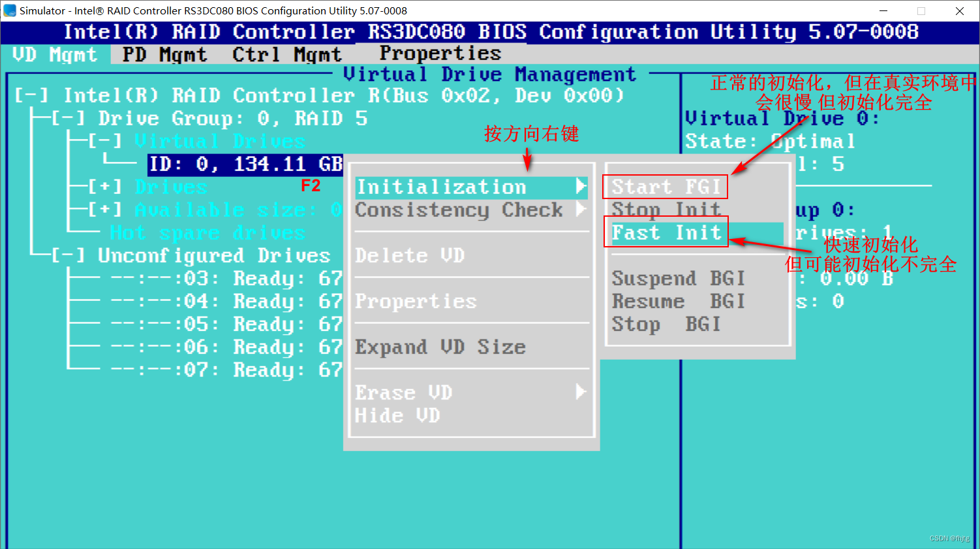The width and height of the screenshot is (980, 549).
Task: Select unconfigured drive :06 Ready
Action: click(226, 347)
